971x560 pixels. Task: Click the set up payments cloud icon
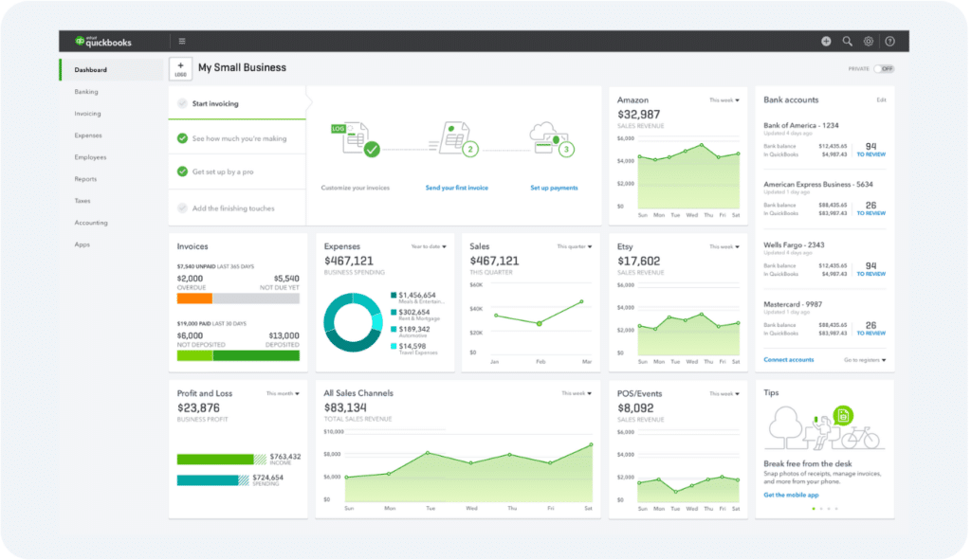click(x=552, y=139)
